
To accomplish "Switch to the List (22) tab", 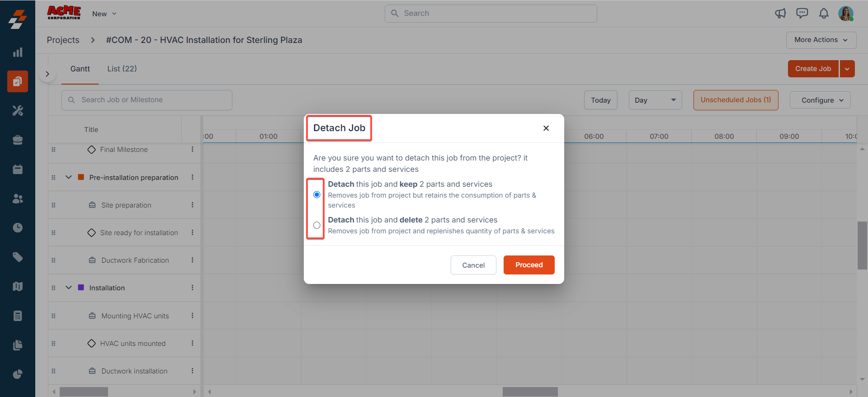I will click(x=122, y=69).
